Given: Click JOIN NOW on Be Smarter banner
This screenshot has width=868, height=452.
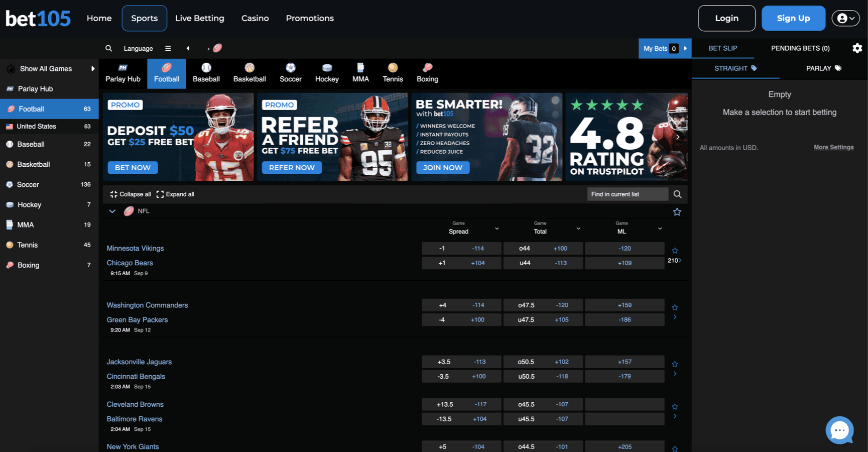Looking at the screenshot, I should coord(443,167).
